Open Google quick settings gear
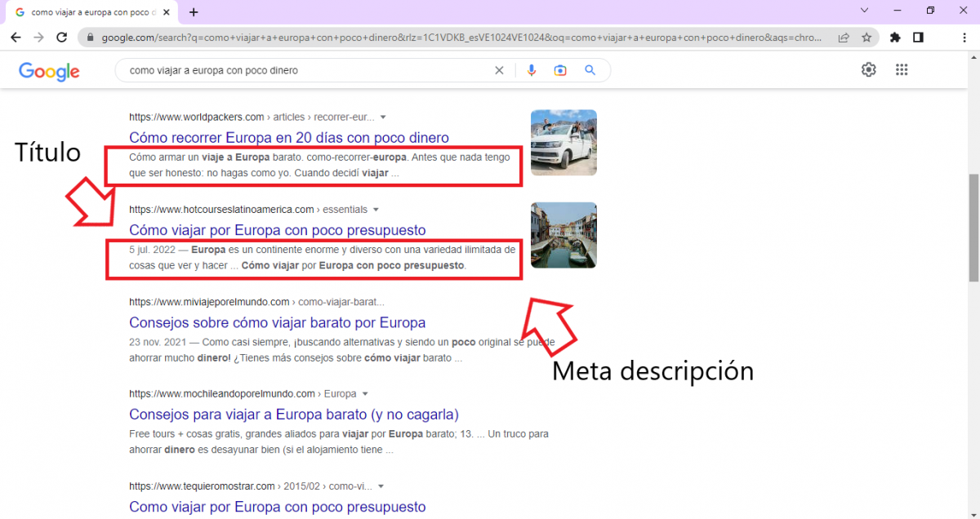 868,70
